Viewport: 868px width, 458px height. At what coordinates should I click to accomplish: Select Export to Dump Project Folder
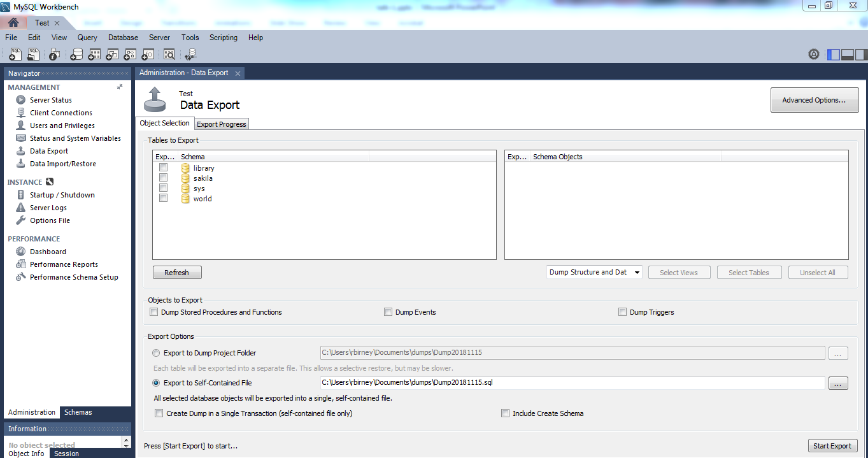(x=156, y=353)
